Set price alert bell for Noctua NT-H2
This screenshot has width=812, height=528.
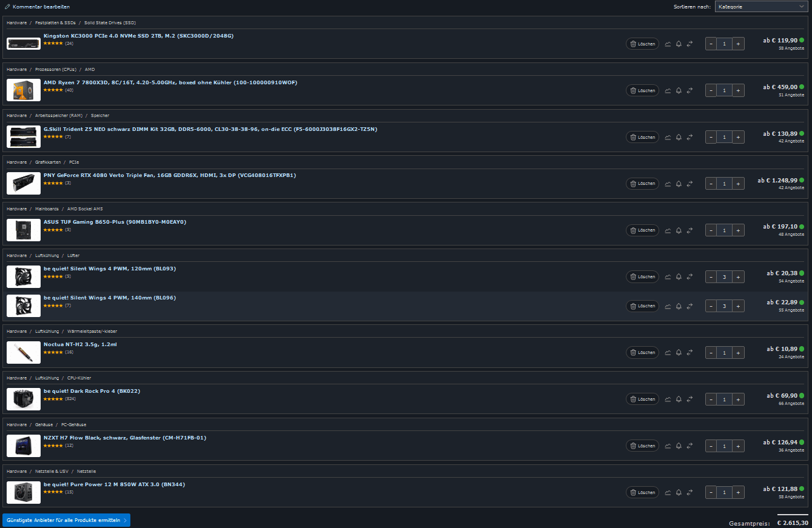click(679, 353)
